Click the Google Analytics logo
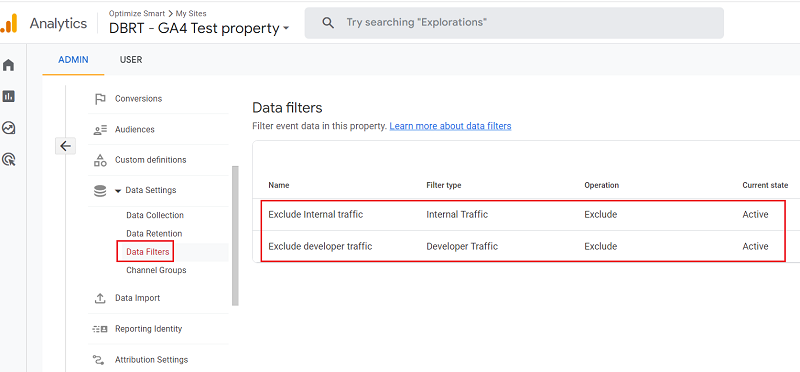This screenshot has width=800, height=372. pos(8,23)
